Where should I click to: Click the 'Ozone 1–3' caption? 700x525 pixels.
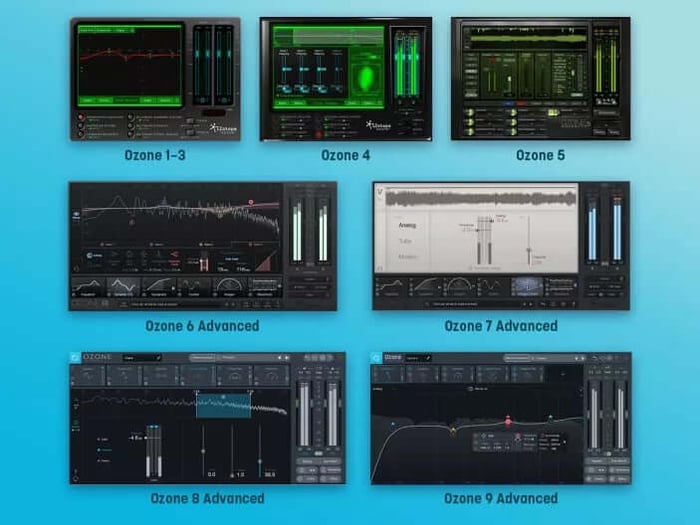point(155,155)
